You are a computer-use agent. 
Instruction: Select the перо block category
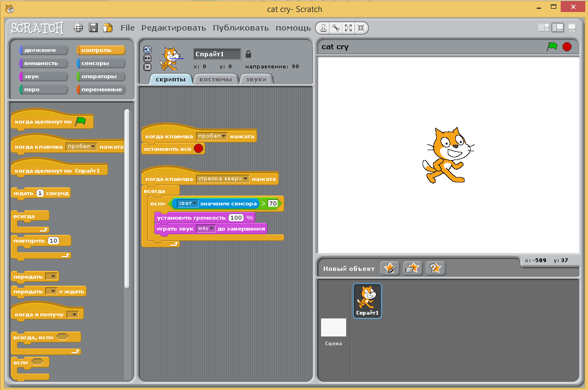tap(44, 89)
